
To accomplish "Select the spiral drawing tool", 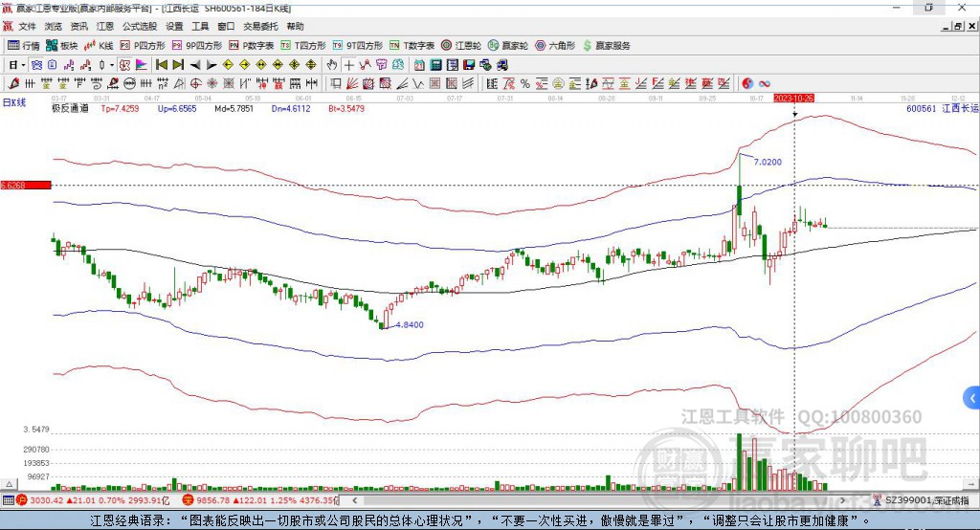I will pos(97,84).
